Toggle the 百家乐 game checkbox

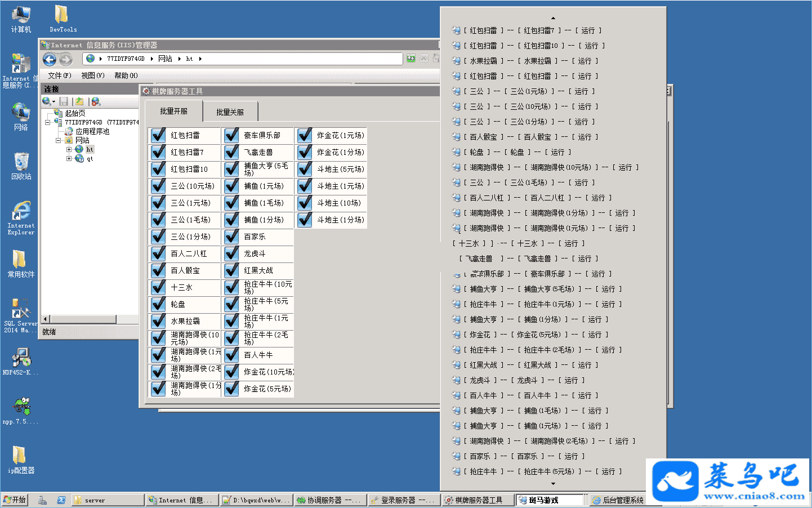coord(231,237)
